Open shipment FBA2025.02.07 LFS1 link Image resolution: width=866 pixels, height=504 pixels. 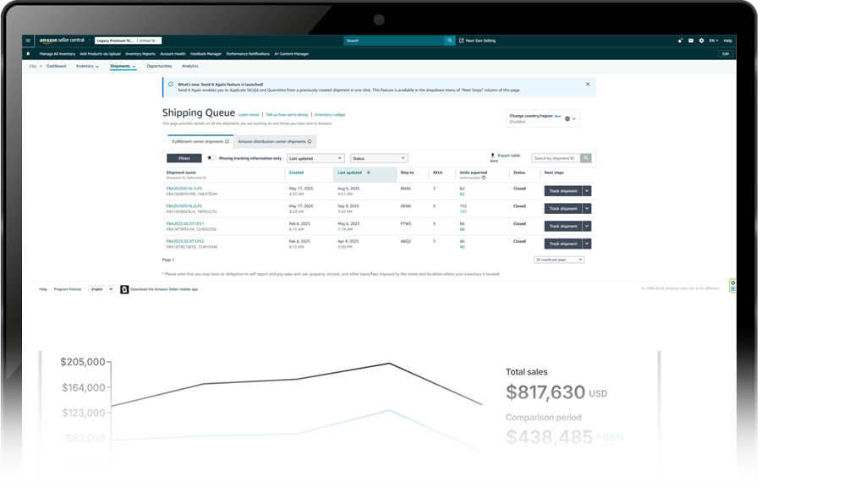tap(185, 223)
